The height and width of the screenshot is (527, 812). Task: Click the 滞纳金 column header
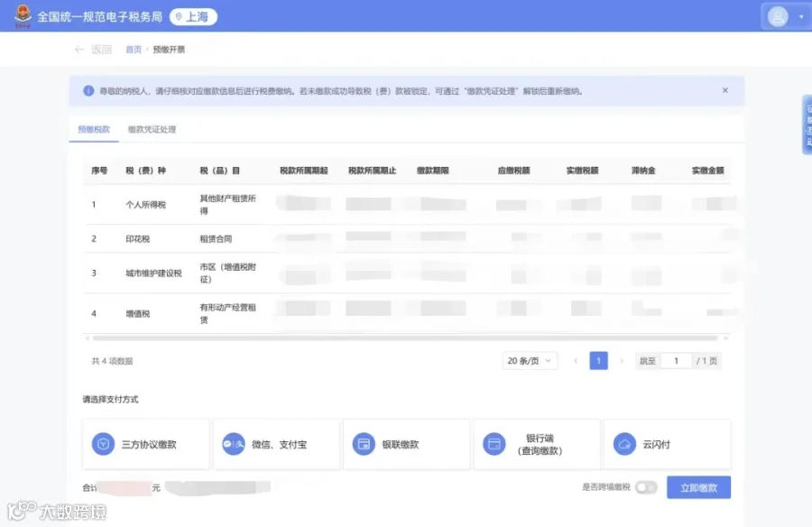coord(643,171)
